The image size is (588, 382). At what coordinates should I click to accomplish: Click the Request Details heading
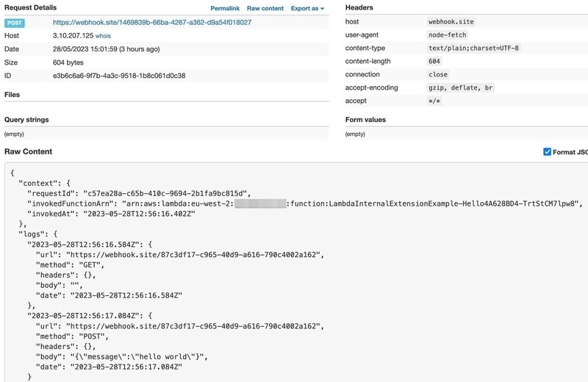30,7
